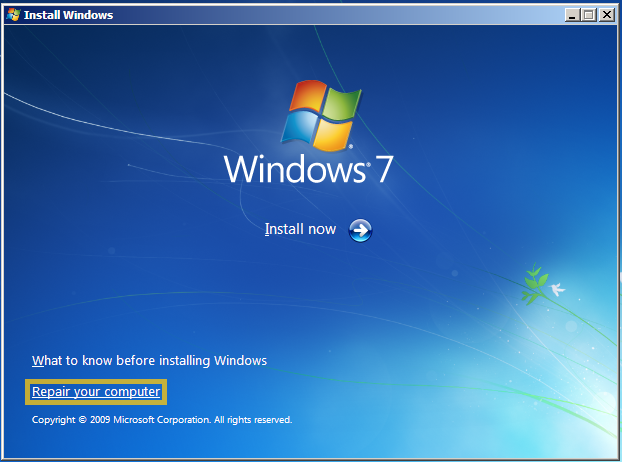The height and width of the screenshot is (462, 622).
Task: Click the Install Windows title bar icon
Action: click(x=13, y=15)
